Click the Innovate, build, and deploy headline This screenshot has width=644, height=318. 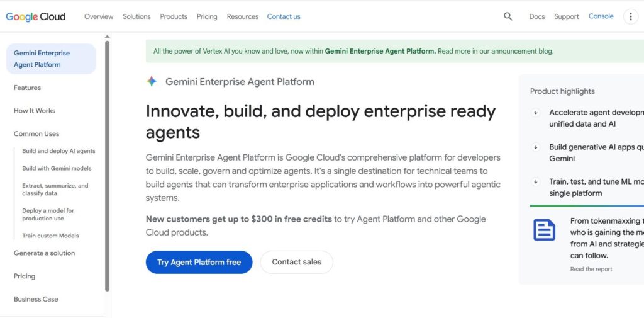(321, 122)
